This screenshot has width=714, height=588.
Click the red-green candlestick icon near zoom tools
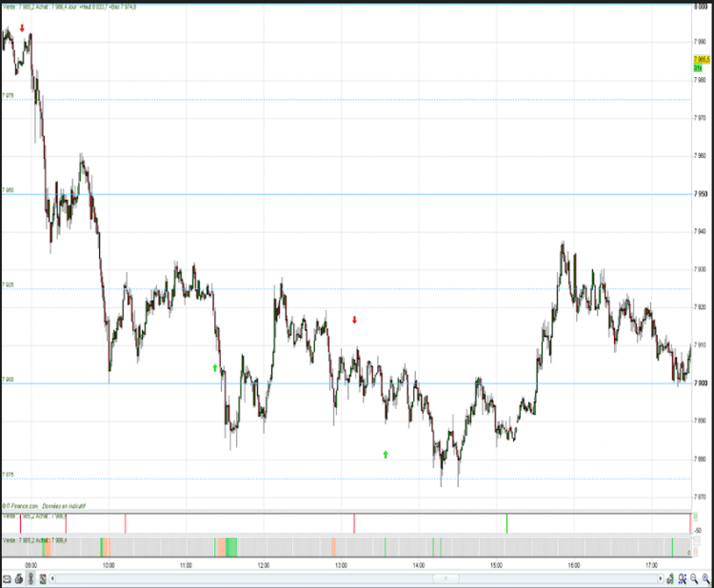click(670, 578)
